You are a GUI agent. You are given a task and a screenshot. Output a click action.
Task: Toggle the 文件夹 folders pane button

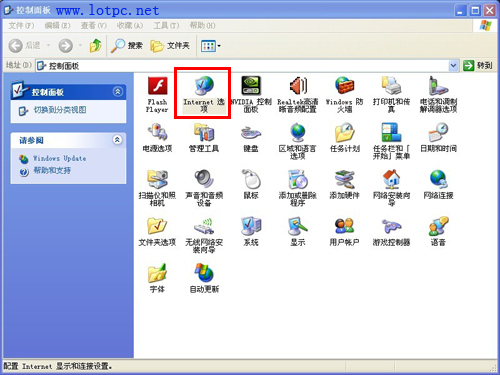click(170, 45)
